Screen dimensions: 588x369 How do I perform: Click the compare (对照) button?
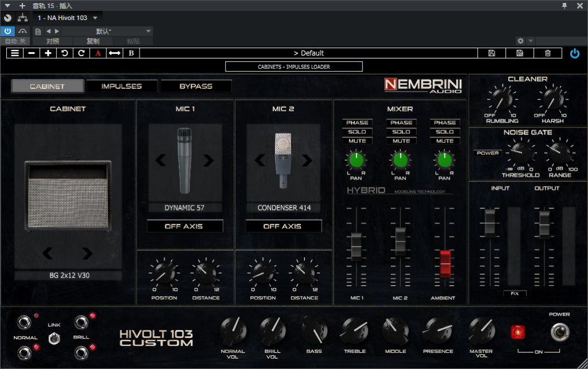click(52, 41)
